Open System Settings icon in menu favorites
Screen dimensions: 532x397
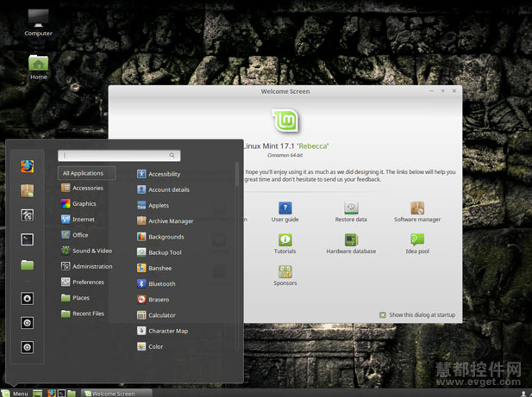27,215
